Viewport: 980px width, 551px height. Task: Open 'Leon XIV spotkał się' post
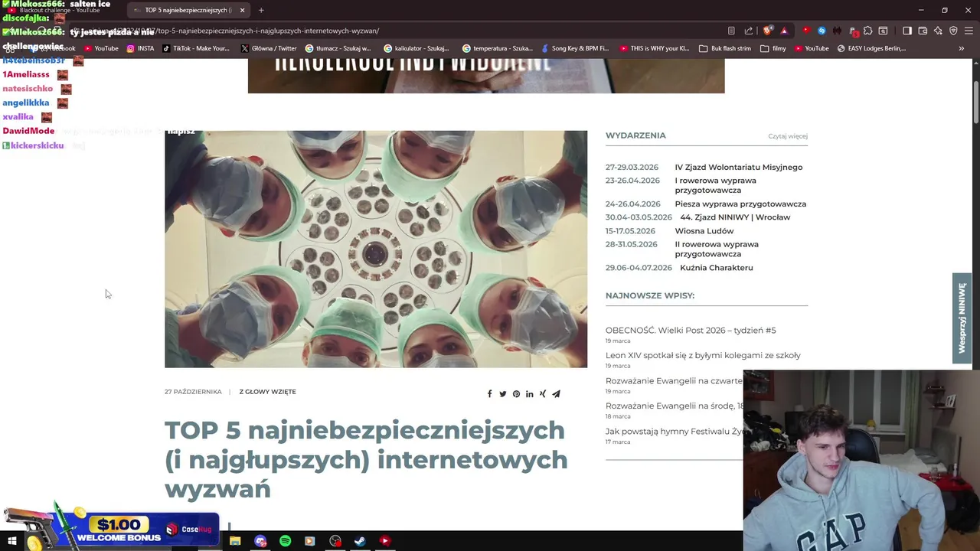tap(703, 355)
